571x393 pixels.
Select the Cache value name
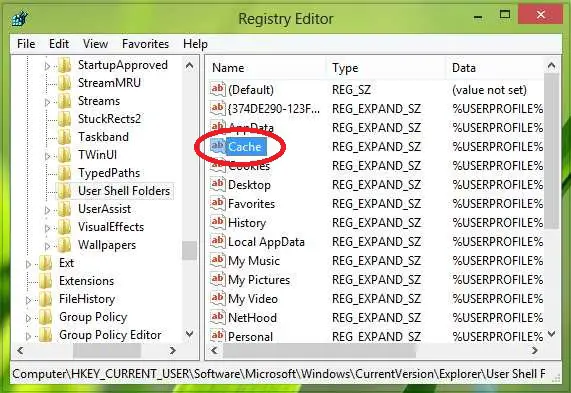point(245,147)
